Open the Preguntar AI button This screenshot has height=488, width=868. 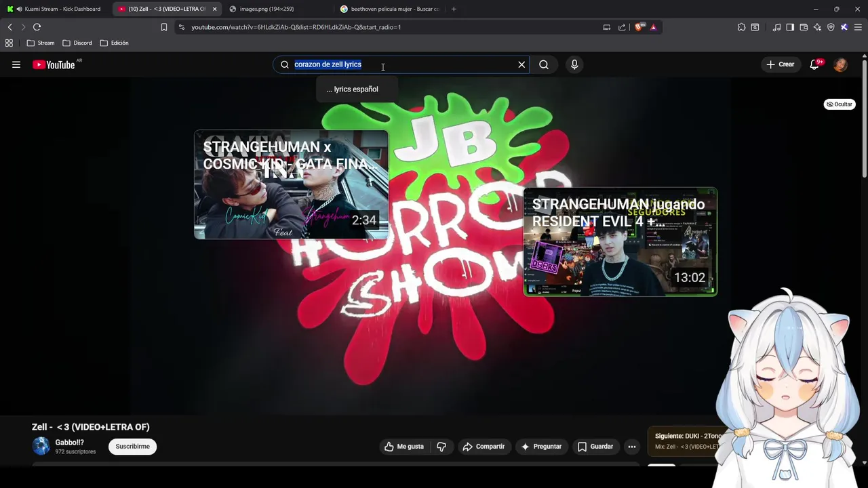pyautogui.click(x=541, y=447)
